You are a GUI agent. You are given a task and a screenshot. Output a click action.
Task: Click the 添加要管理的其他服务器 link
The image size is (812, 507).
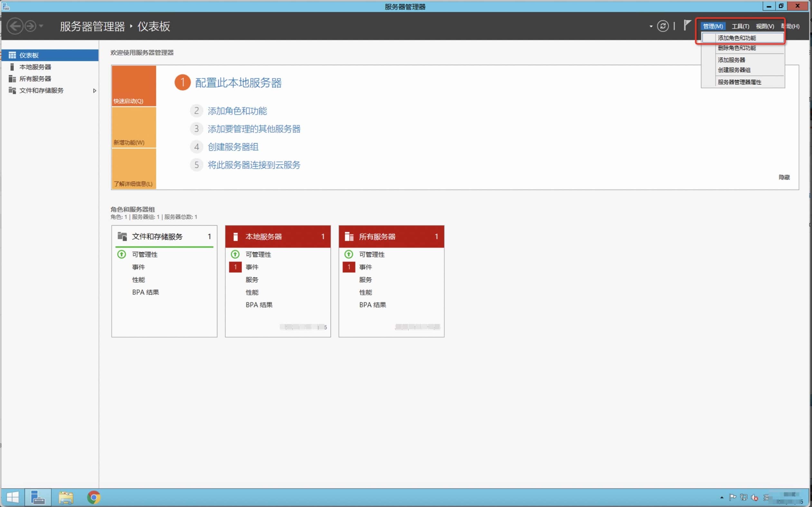click(254, 129)
